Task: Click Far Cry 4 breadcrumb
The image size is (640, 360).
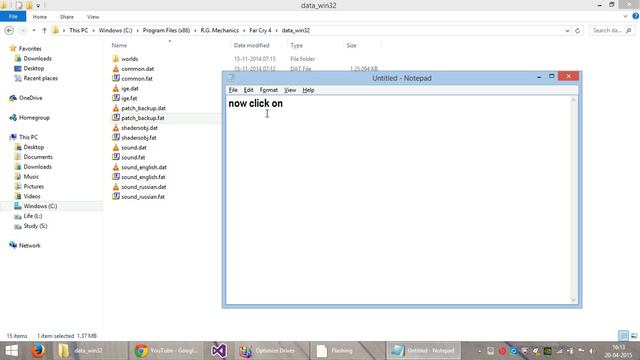Action: [260, 31]
